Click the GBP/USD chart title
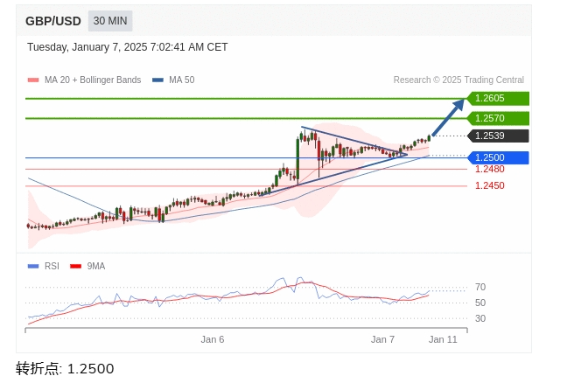 pos(53,21)
